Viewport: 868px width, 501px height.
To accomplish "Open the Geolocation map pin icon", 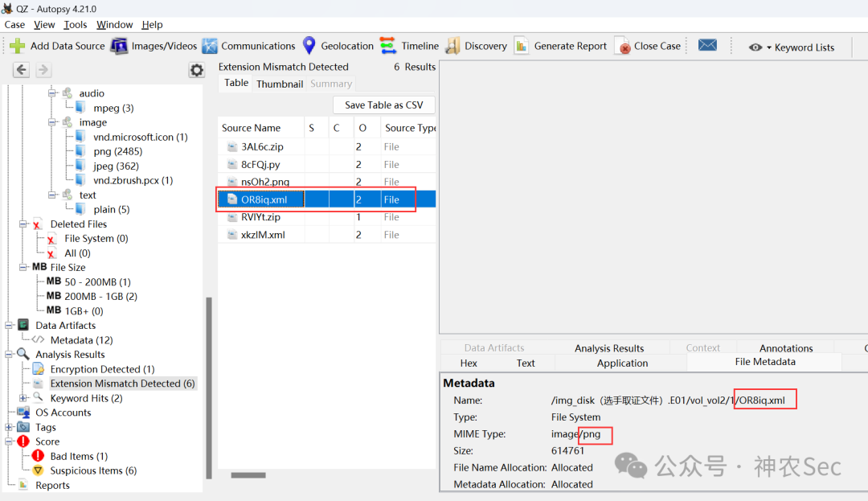I will pyautogui.click(x=309, y=46).
